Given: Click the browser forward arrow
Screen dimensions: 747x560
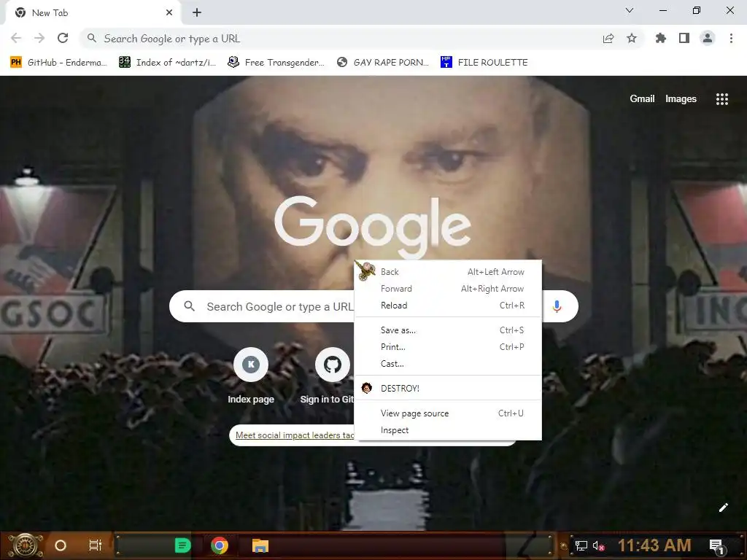Looking at the screenshot, I should [39, 38].
